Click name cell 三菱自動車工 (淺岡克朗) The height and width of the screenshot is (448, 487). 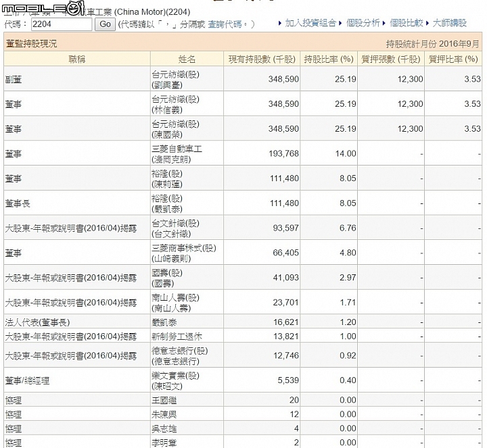(x=187, y=154)
